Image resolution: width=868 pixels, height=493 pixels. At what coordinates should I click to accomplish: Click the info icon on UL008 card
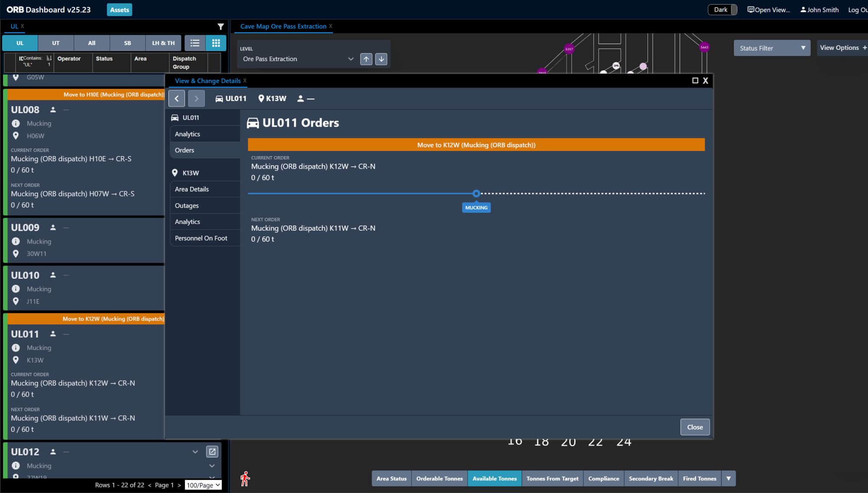click(x=16, y=123)
